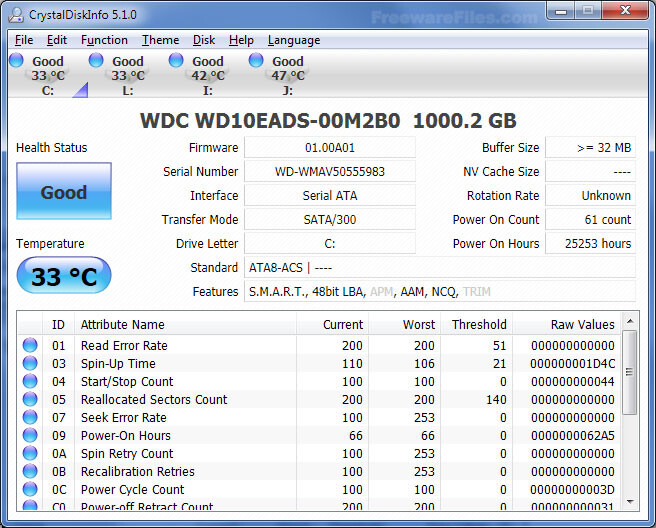Select the Power Cycle Count row name
The image size is (656, 528).
tap(132, 490)
